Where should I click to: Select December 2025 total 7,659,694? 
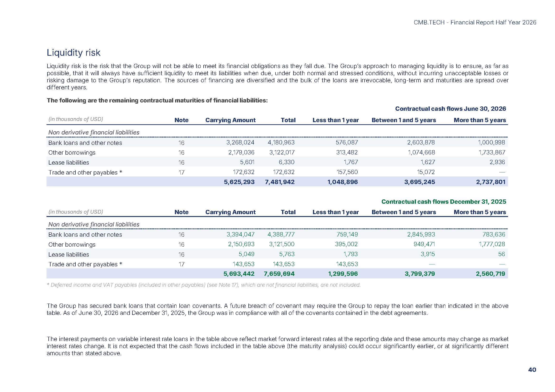pyautogui.click(x=279, y=274)
